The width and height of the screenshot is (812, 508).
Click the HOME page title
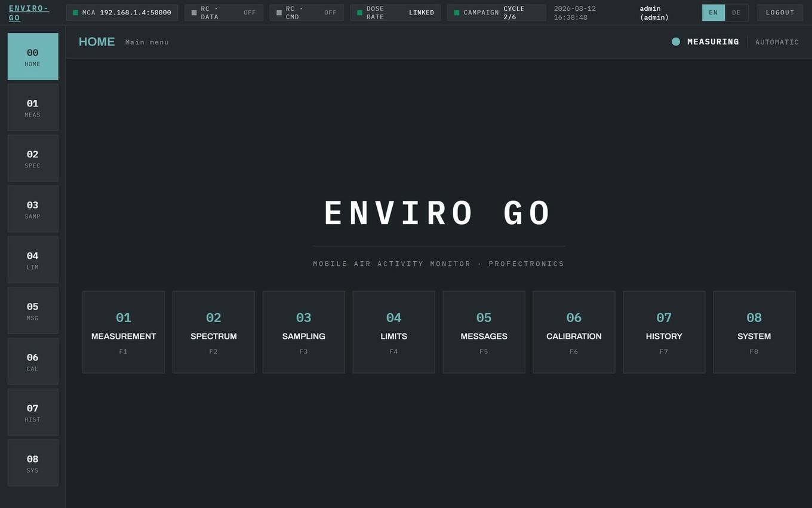(97, 42)
